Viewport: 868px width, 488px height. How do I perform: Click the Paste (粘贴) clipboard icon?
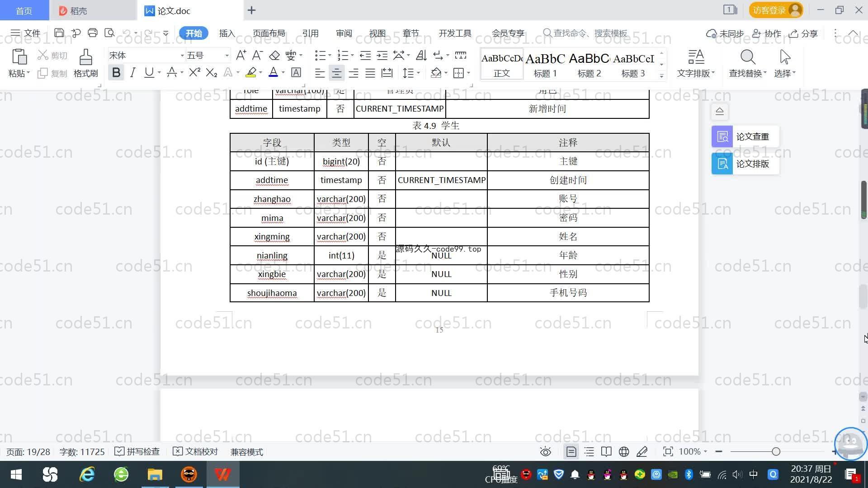point(19,57)
